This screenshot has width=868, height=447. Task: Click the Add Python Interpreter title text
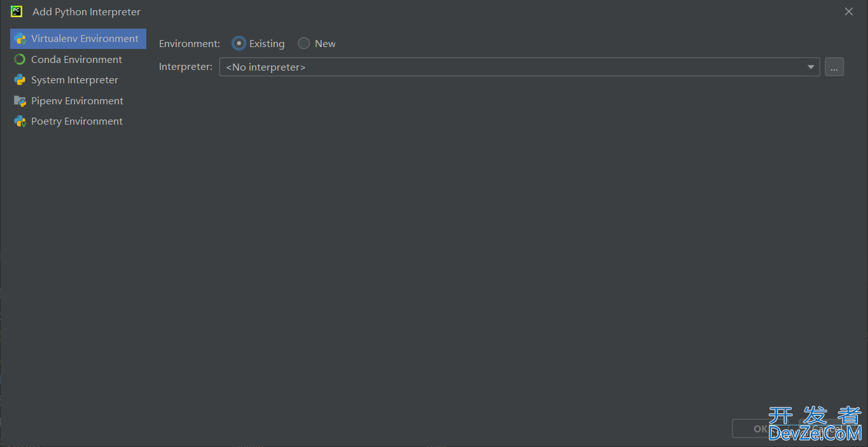86,12
